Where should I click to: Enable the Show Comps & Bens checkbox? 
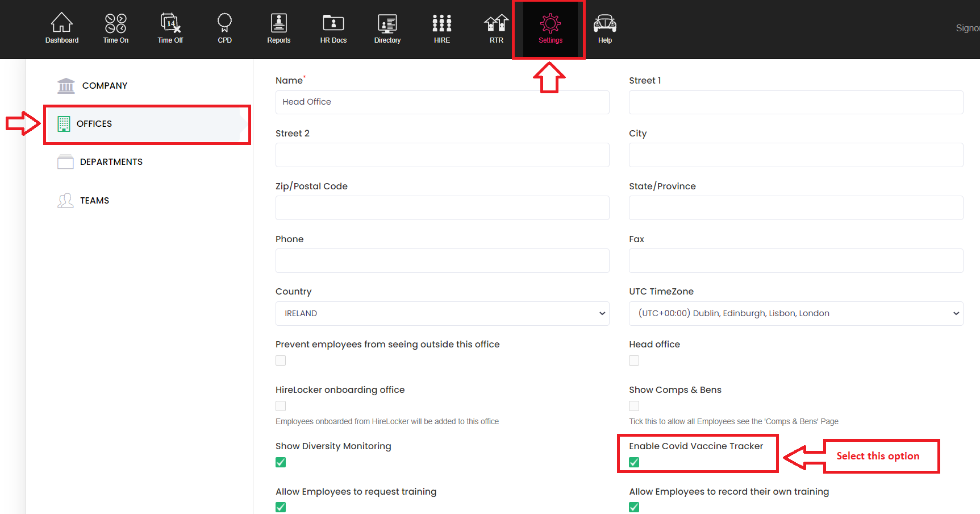tap(634, 406)
